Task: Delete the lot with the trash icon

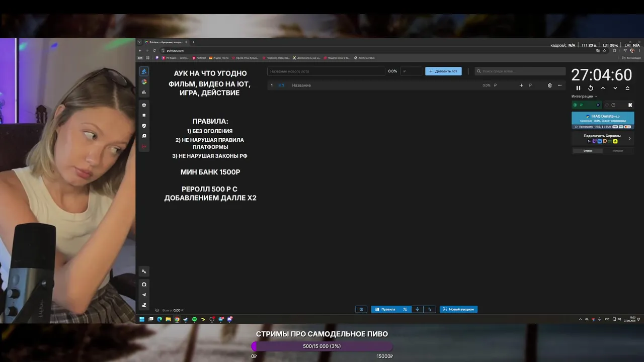Action: pos(549,85)
